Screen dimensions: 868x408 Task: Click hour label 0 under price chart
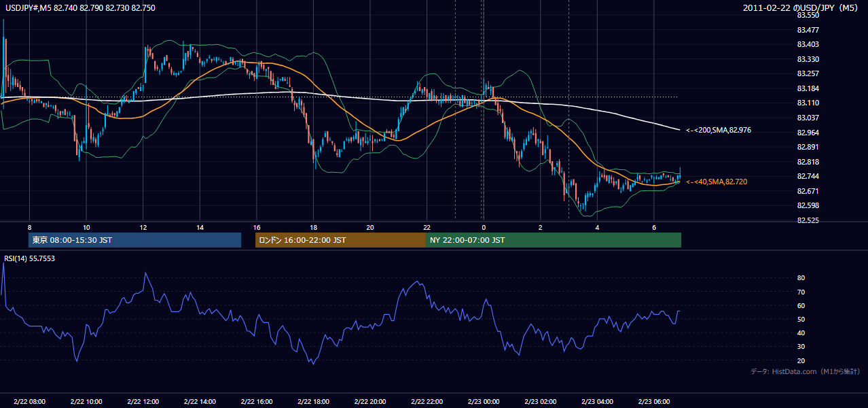pos(484,227)
